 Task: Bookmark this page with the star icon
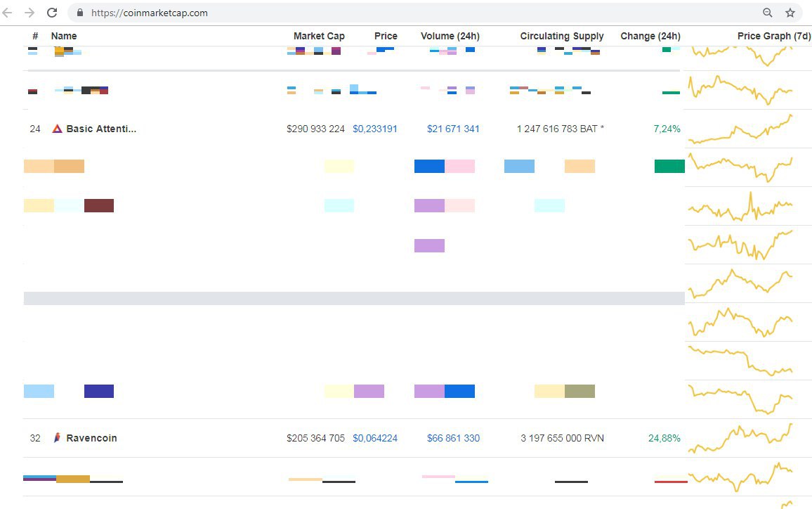click(790, 13)
